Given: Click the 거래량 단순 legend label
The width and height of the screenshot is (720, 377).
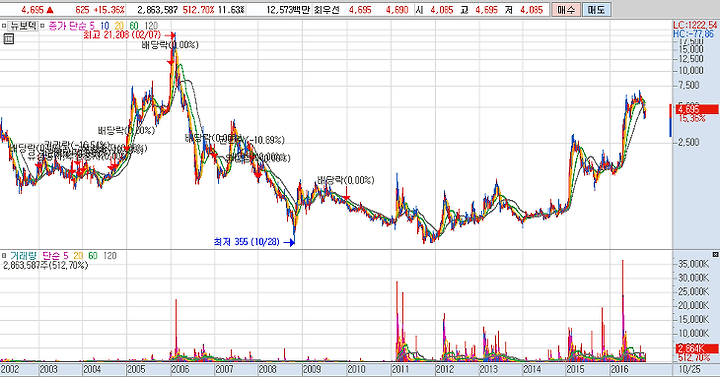Looking at the screenshot, I should pos(35,255).
